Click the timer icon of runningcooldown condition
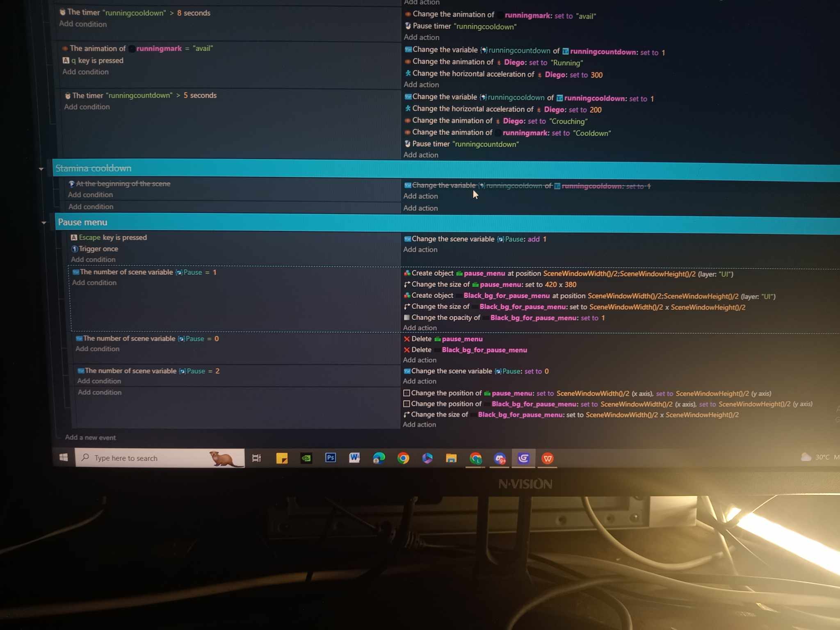 (62, 12)
